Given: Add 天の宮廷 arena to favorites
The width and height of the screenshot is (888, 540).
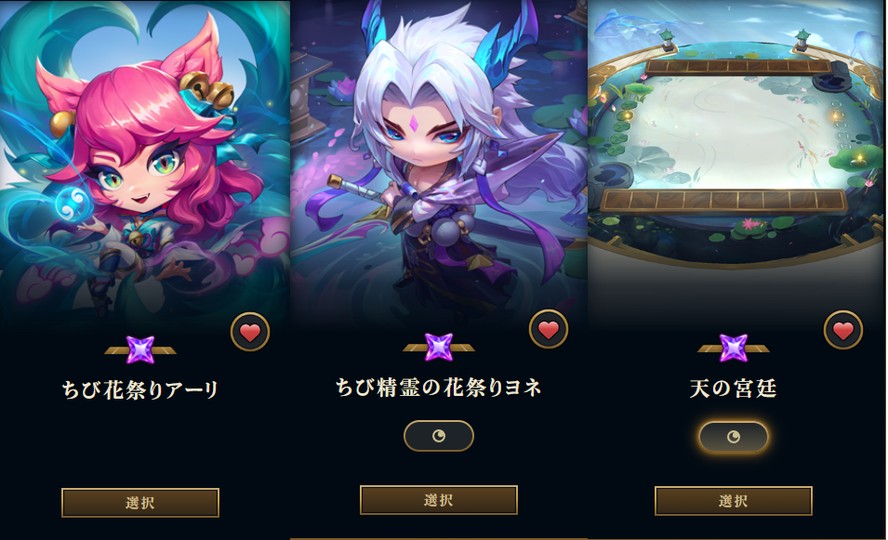Looking at the screenshot, I should coord(843,330).
